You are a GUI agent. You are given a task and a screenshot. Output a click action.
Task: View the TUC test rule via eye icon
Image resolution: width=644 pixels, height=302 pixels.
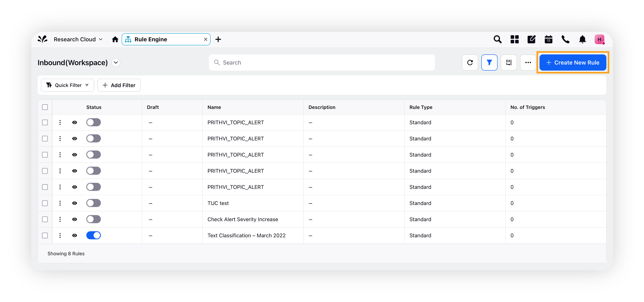click(75, 203)
